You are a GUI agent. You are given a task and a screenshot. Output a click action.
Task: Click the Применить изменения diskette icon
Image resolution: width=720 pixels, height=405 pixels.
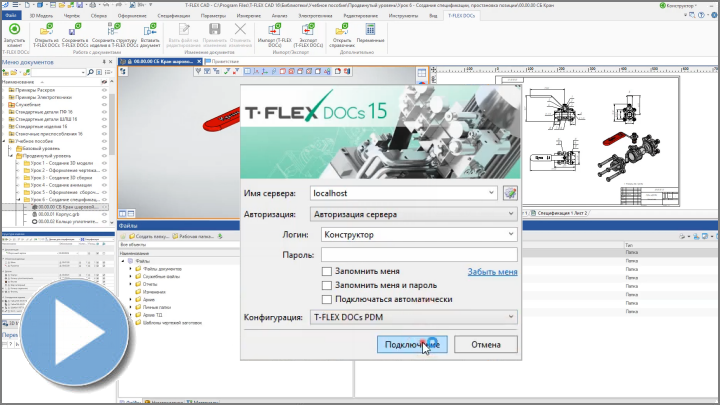point(214,29)
